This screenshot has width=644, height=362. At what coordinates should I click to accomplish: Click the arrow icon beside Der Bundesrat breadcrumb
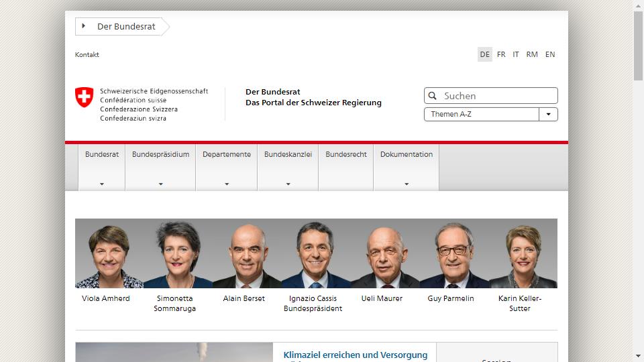[83, 26]
